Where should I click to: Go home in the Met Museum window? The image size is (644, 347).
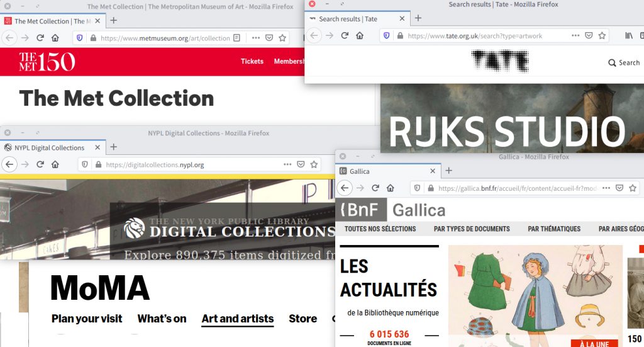click(55, 38)
